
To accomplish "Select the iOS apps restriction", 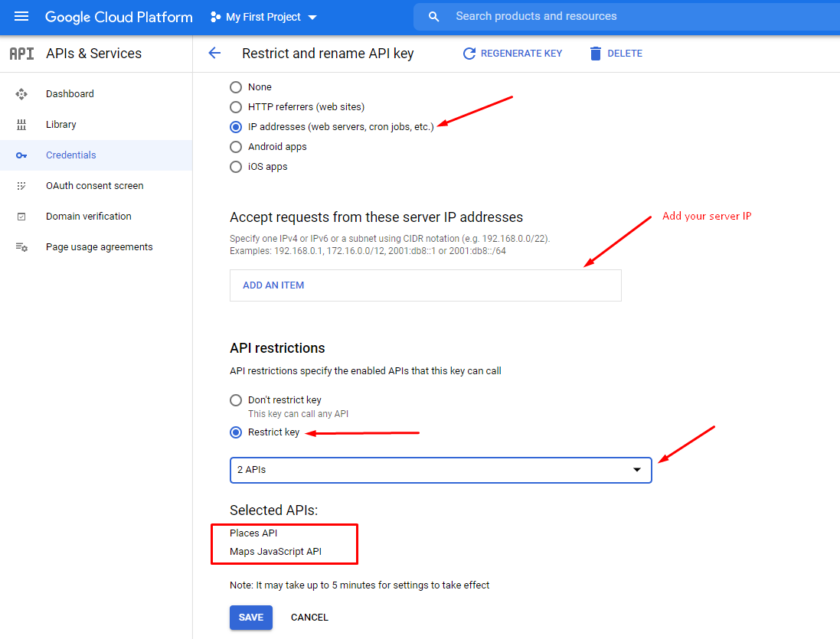I will (x=236, y=167).
